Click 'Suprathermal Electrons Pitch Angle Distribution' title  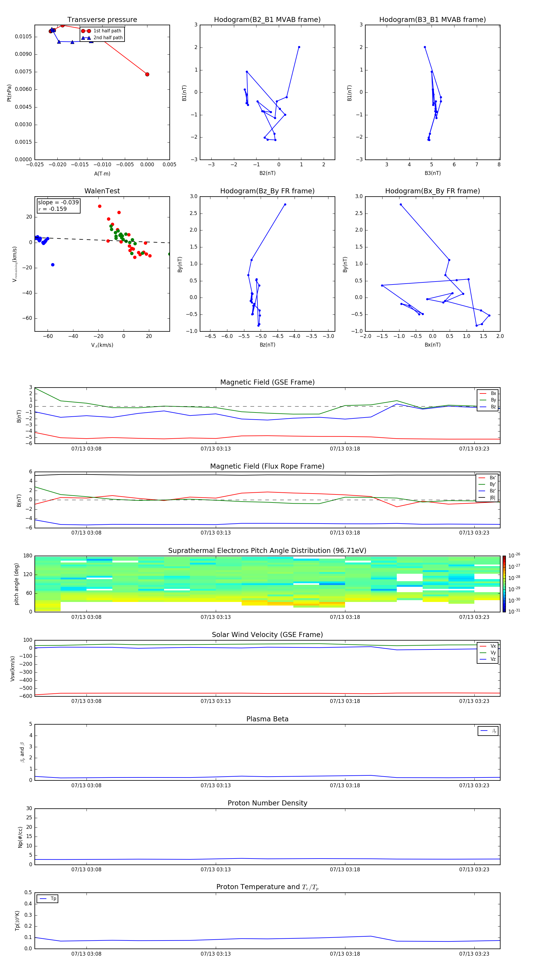click(x=267, y=551)
